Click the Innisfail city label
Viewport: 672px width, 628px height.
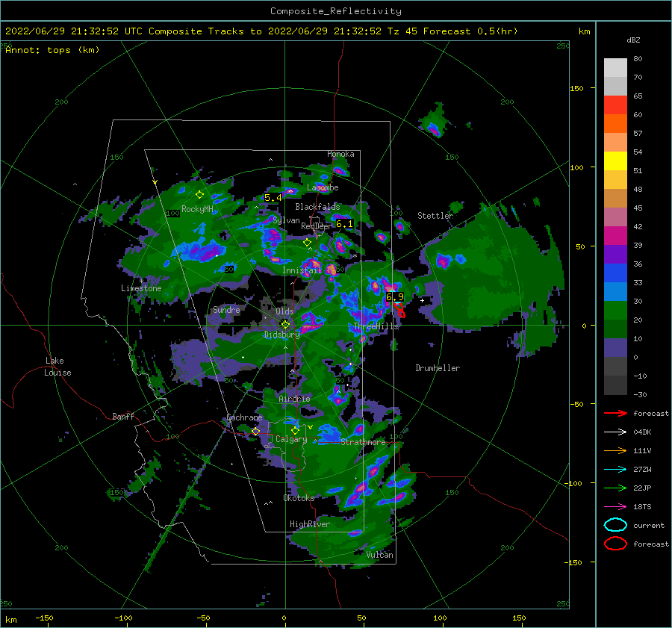point(302,270)
